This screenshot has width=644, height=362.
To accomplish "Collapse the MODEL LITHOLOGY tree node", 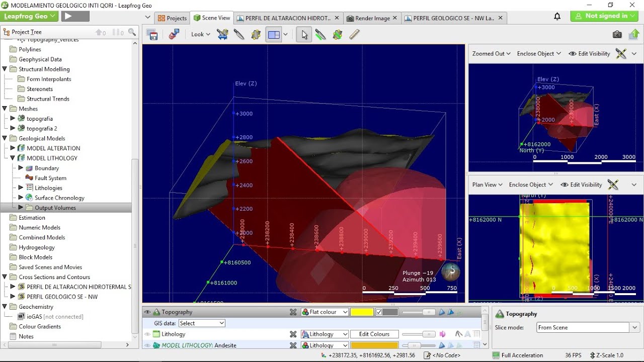I will [x=13, y=158].
